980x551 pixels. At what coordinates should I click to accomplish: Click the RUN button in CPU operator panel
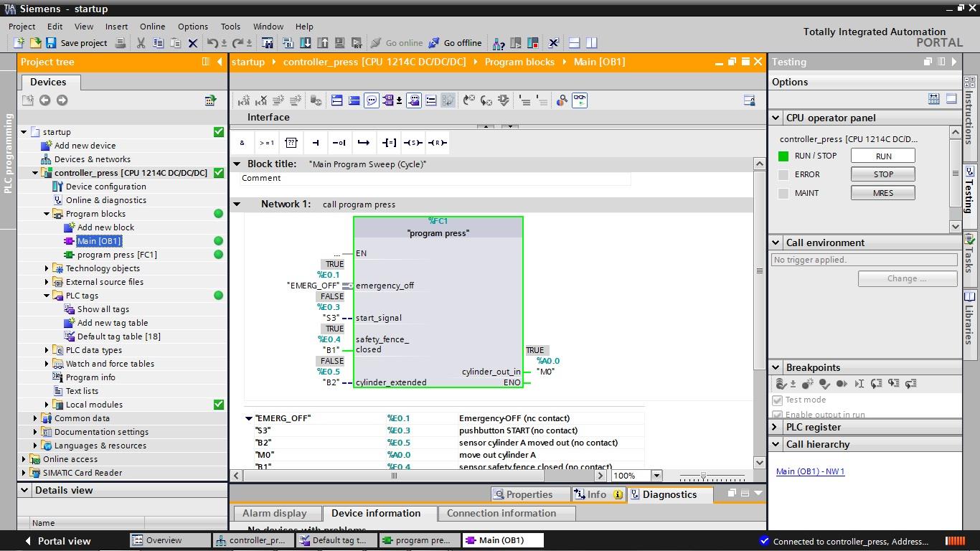tap(883, 156)
